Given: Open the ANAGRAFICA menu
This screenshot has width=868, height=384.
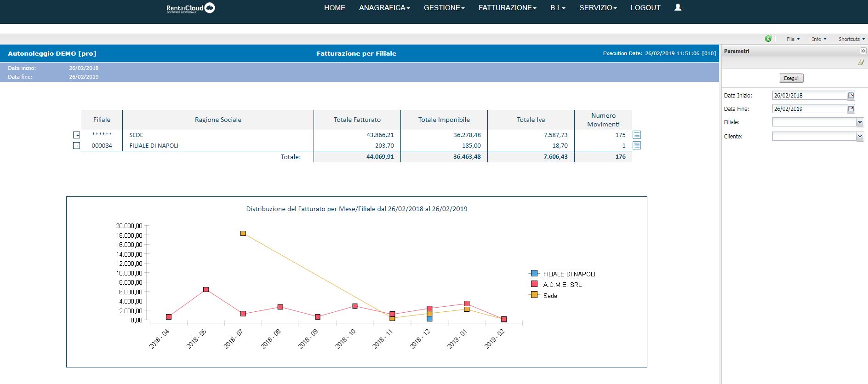Looking at the screenshot, I should (384, 8).
